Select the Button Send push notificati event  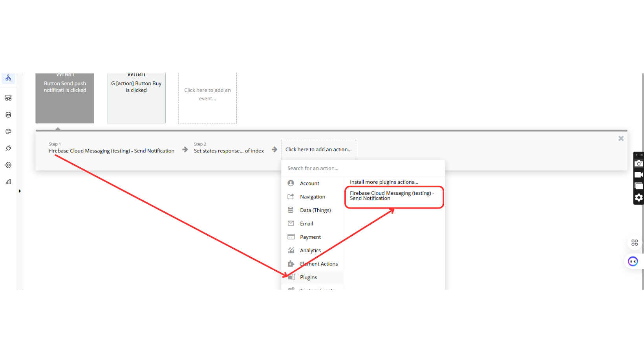point(65,98)
